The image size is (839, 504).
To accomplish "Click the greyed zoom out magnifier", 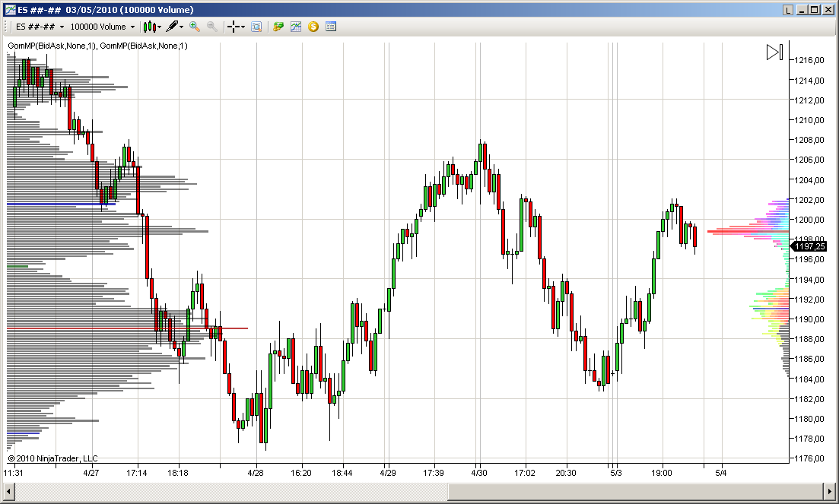I will click(x=212, y=26).
